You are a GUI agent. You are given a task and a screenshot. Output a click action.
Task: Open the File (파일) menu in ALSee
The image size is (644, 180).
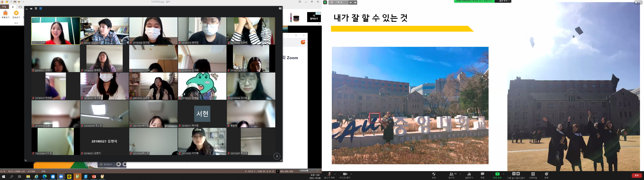(x=4, y=7)
